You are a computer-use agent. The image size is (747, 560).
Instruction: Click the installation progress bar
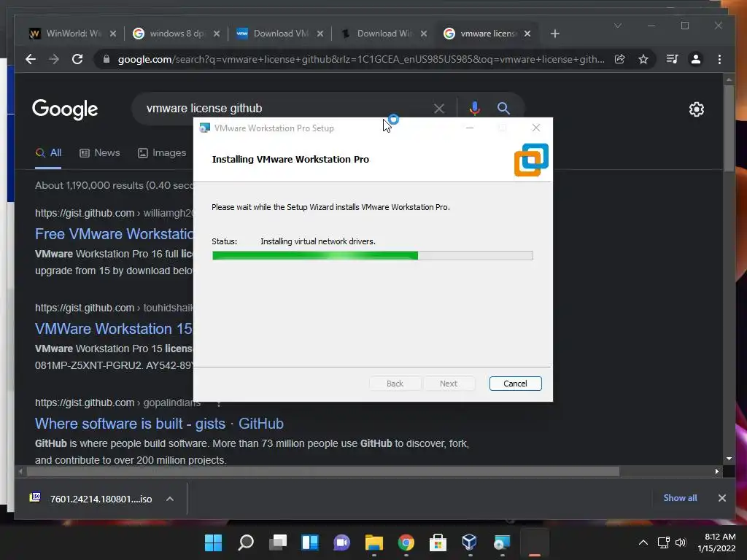click(x=373, y=256)
